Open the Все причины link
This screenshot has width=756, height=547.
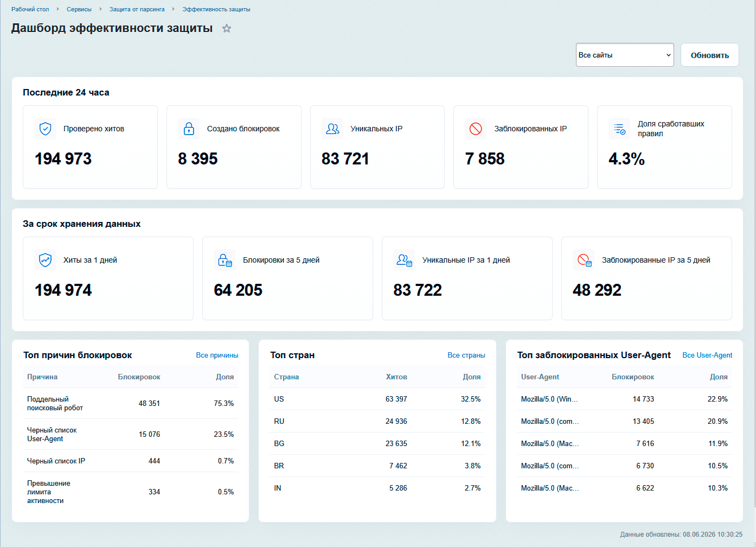pos(217,355)
